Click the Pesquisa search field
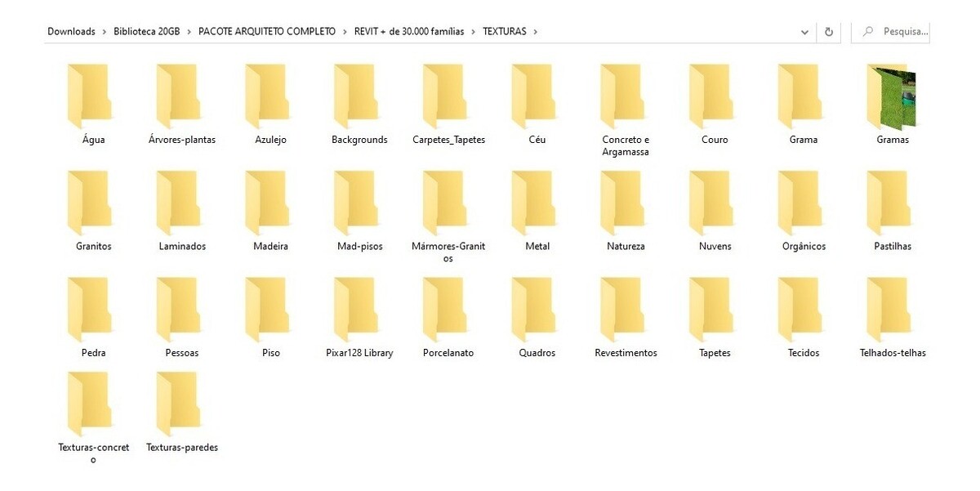The width and height of the screenshot is (980, 491). tap(898, 32)
